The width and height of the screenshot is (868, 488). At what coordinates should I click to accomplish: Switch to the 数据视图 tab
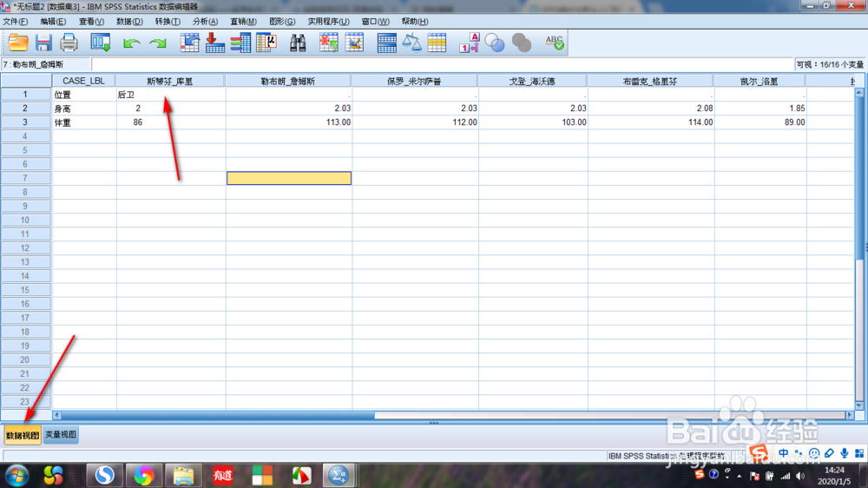point(23,435)
